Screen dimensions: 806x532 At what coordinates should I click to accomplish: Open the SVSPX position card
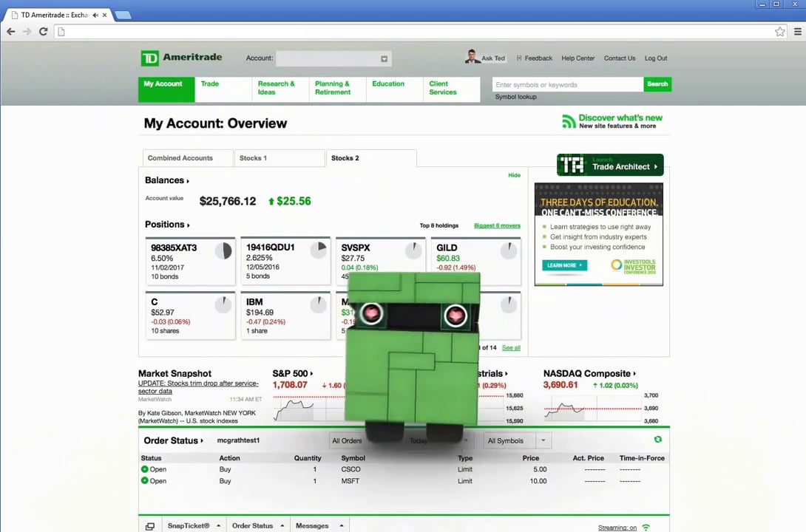coord(380,260)
